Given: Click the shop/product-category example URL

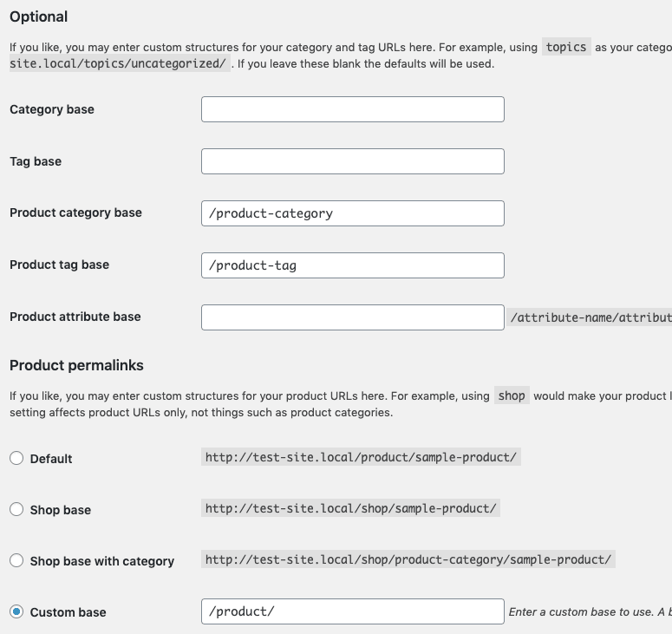Looking at the screenshot, I should pos(408,559).
